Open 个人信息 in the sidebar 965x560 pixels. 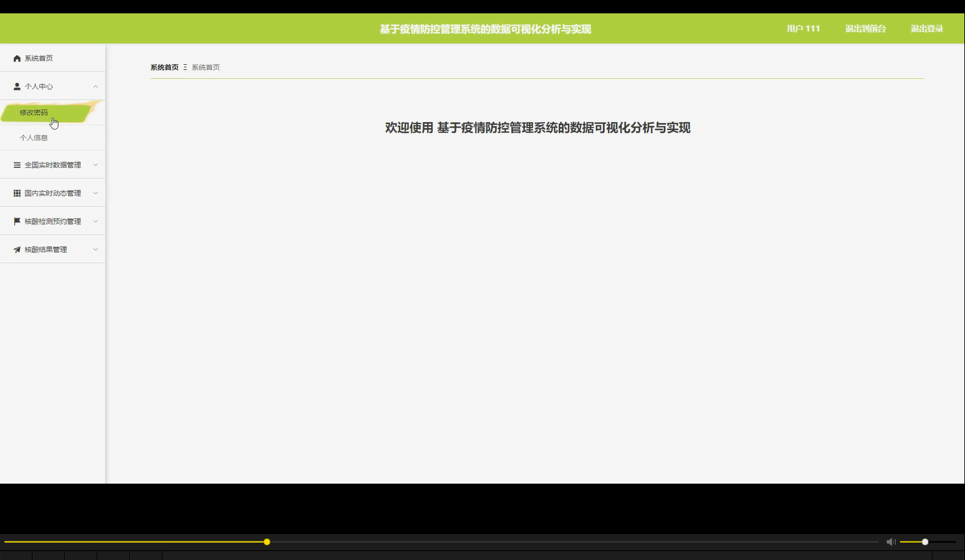click(34, 137)
